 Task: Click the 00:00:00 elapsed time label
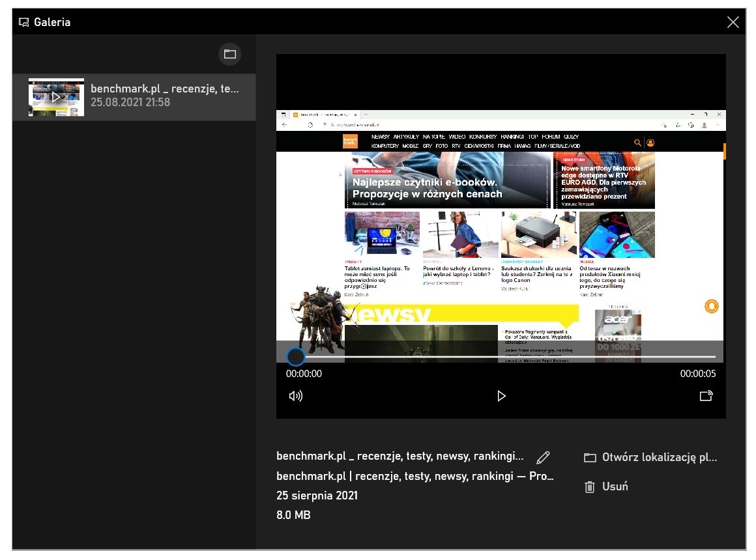click(x=304, y=374)
